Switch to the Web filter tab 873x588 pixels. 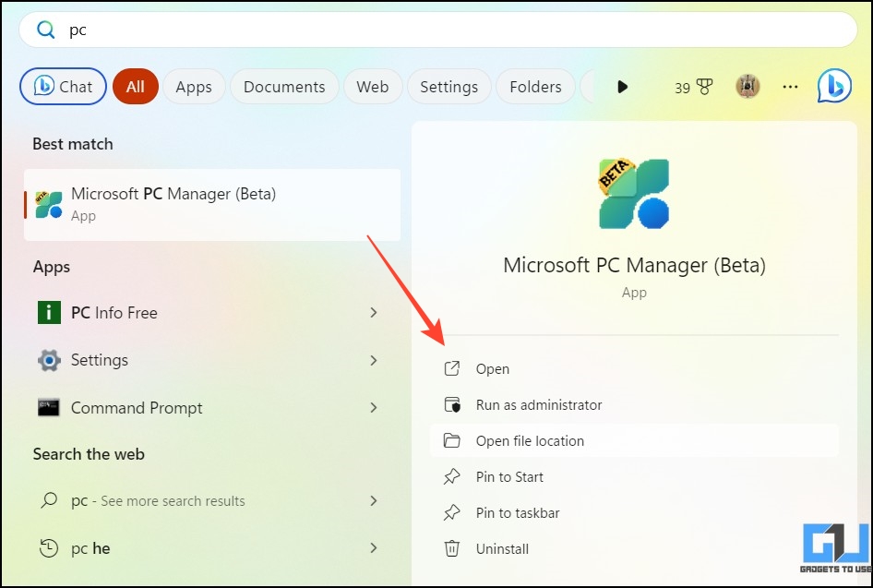pos(373,87)
